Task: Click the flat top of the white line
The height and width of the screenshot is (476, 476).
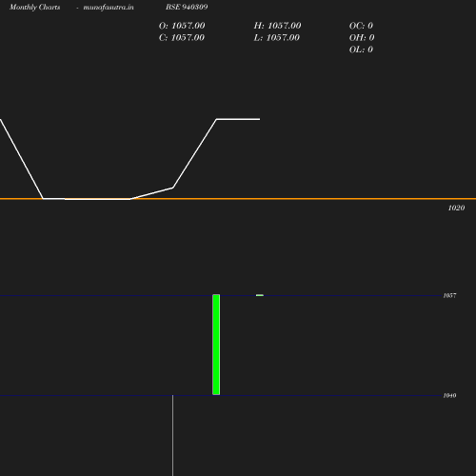Action: 238,119
